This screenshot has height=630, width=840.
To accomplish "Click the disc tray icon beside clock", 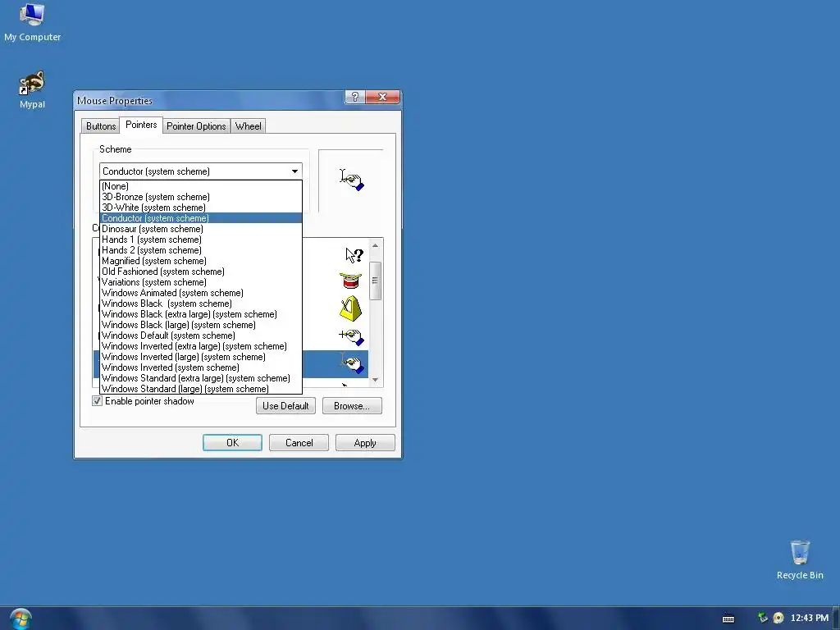I will click(x=778, y=618).
